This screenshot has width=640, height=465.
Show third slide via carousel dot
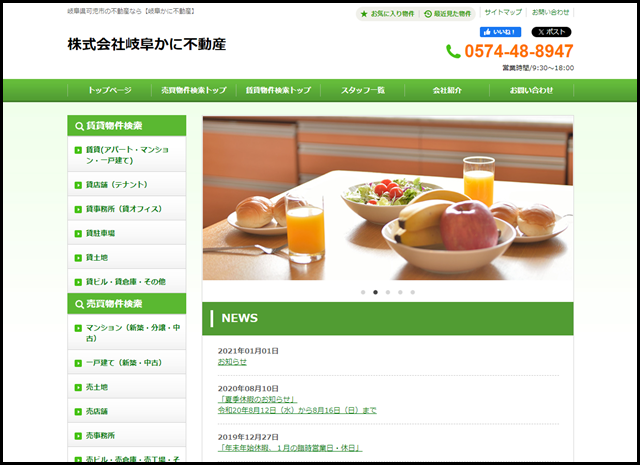[388, 292]
